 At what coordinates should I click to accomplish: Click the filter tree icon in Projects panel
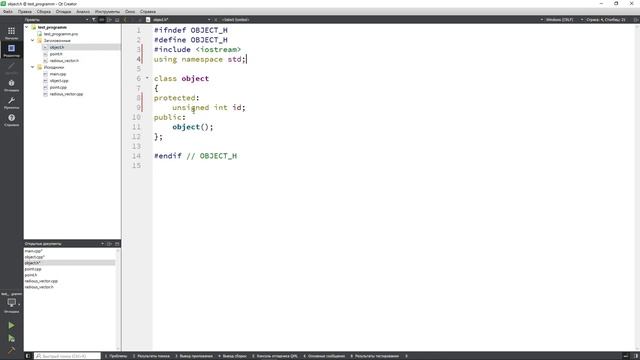94,20
